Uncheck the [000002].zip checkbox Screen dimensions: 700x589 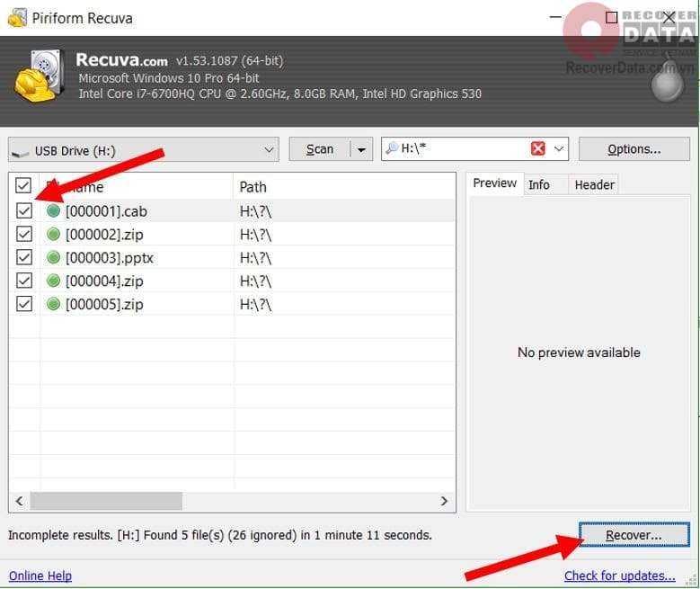click(24, 234)
